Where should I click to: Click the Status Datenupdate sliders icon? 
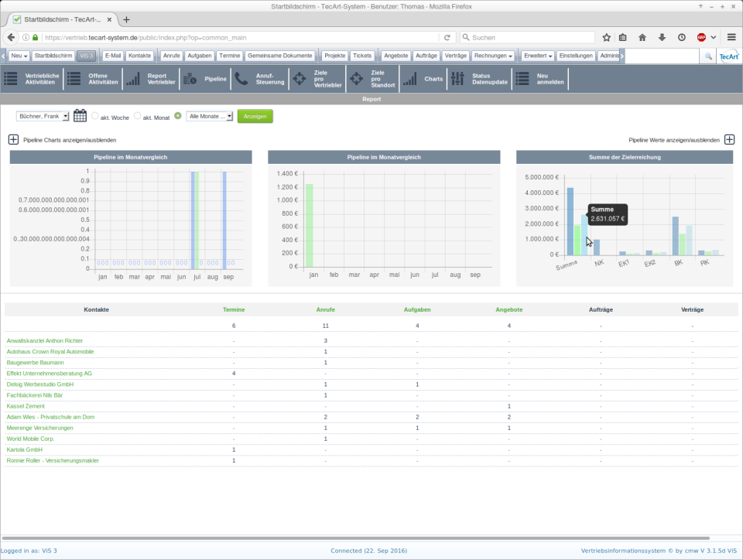click(x=457, y=79)
